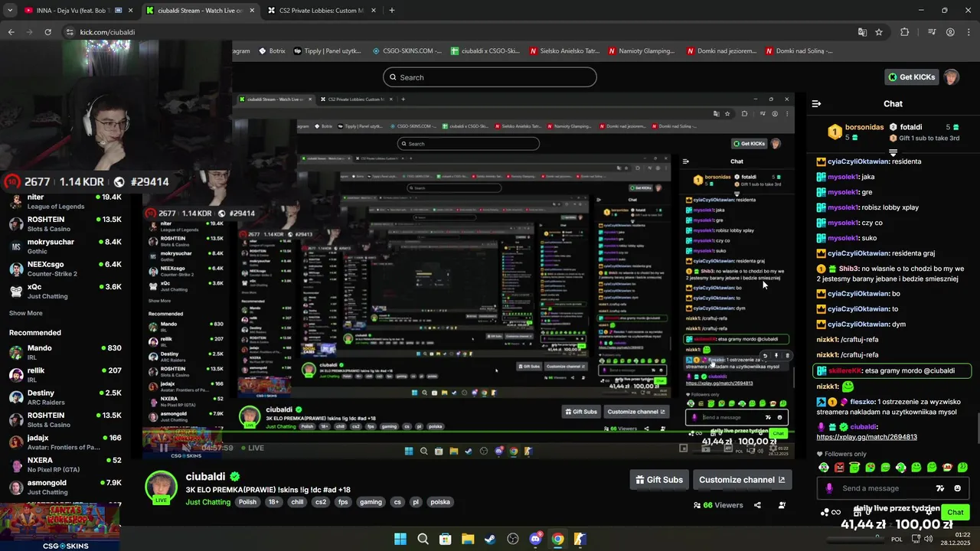Open Steam from the taskbar
Image resolution: width=980 pixels, height=551 pixels.
[x=490, y=539]
